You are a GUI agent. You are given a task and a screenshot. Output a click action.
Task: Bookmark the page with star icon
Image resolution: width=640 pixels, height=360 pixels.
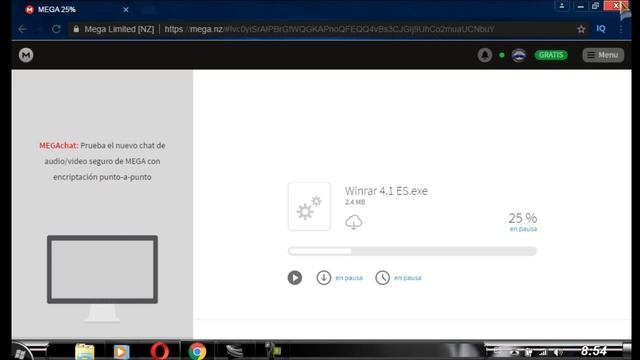click(581, 29)
